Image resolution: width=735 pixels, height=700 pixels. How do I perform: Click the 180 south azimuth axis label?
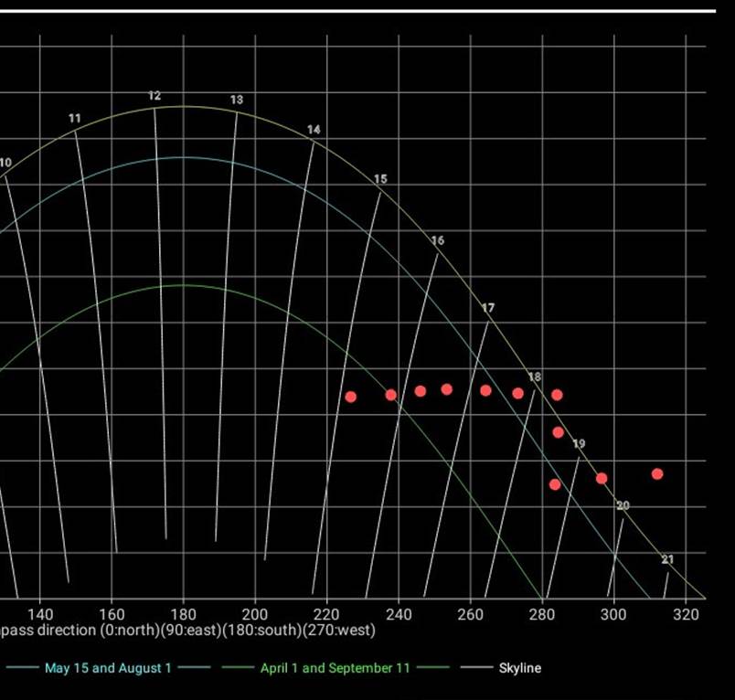click(x=183, y=614)
